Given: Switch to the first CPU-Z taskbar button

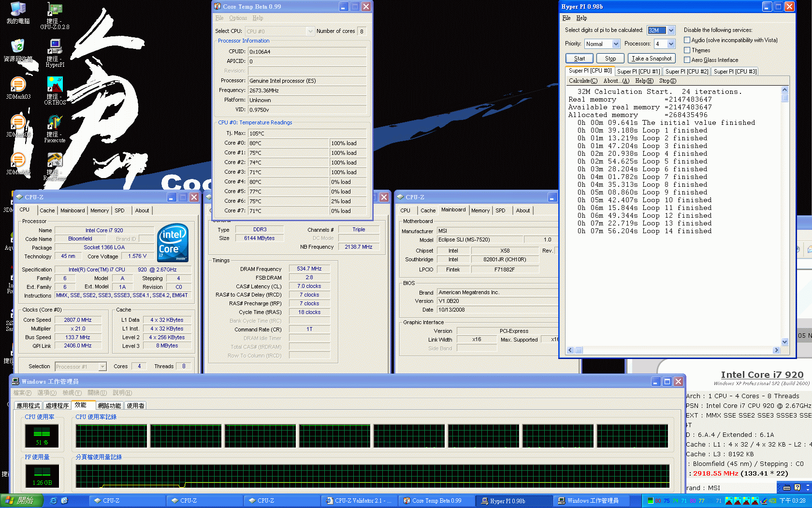Looking at the screenshot, I should click(127, 501).
